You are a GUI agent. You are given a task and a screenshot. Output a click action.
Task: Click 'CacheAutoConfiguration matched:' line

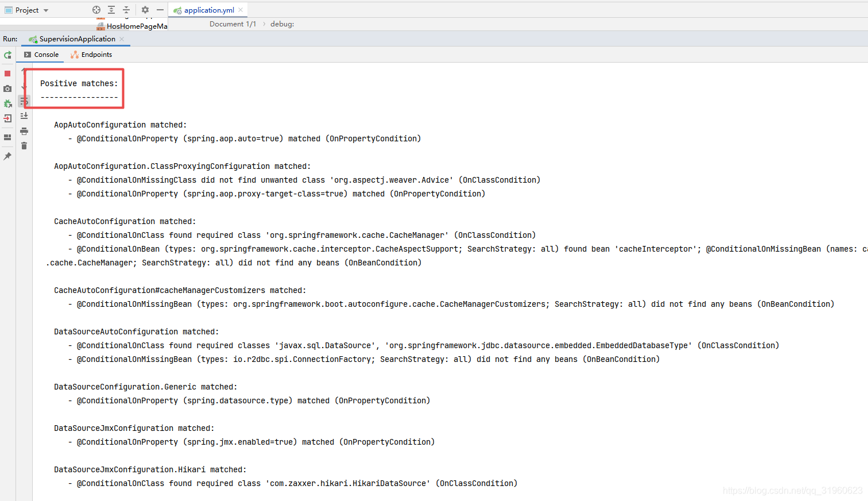pyautogui.click(x=125, y=221)
